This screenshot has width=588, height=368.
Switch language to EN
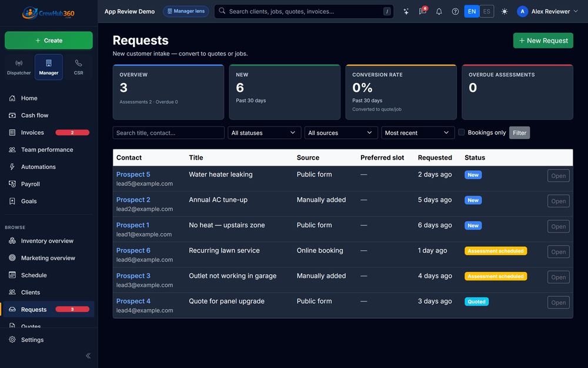point(472,11)
